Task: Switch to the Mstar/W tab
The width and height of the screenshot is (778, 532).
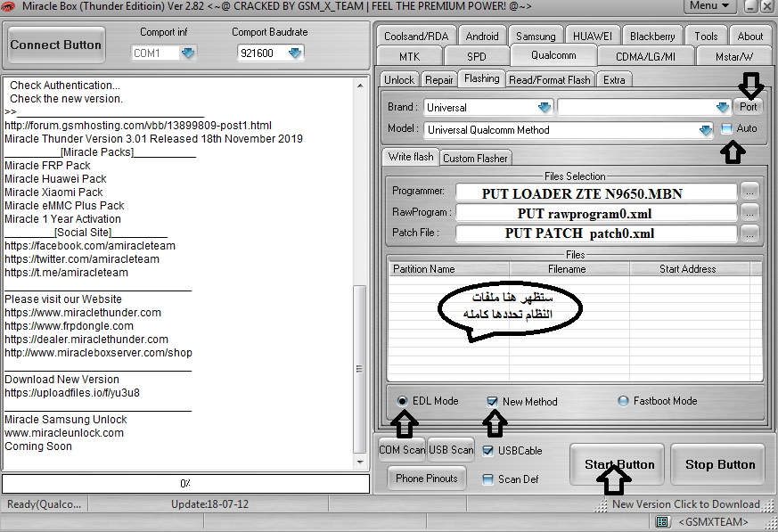Action: [733, 56]
